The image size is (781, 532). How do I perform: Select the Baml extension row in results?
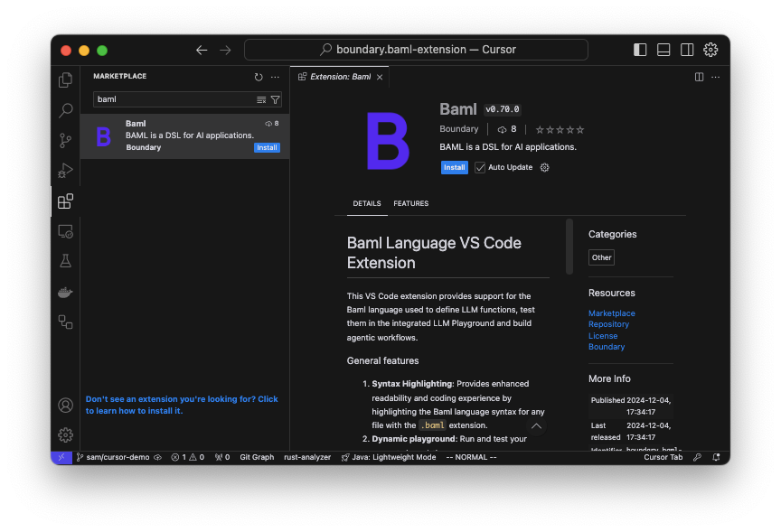(184, 135)
